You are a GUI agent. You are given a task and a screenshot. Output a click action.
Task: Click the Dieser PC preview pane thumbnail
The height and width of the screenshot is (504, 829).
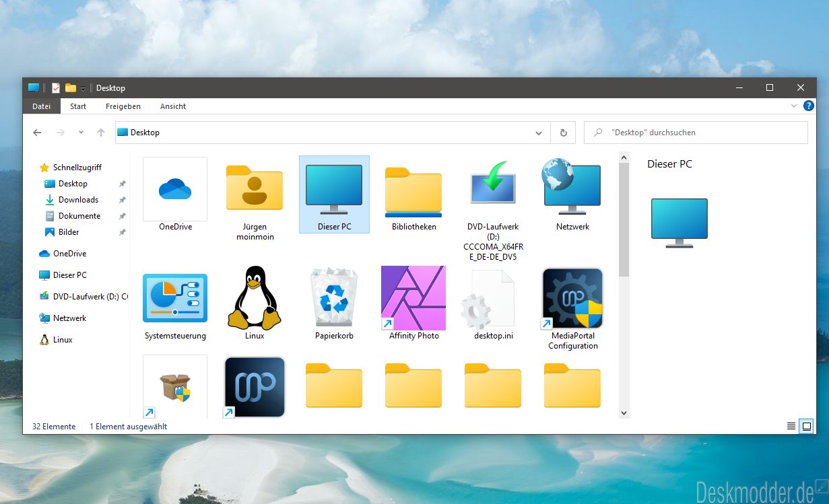tap(679, 223)
